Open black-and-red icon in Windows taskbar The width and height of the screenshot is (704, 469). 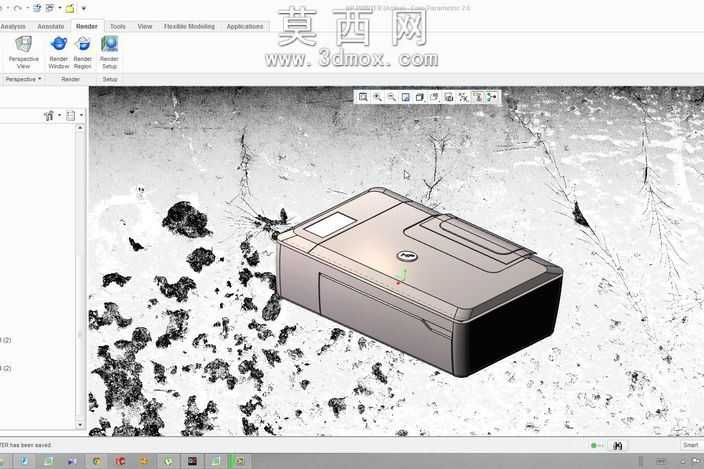tap(192, 461)
